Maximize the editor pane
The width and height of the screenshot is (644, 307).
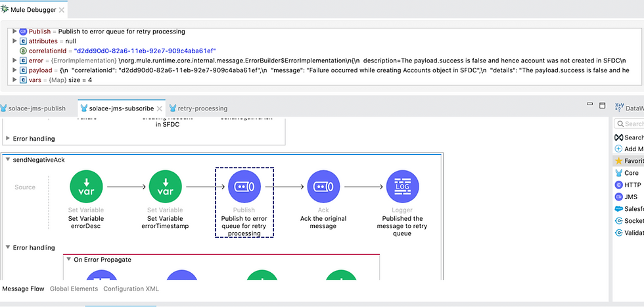[x=602, y=105]
